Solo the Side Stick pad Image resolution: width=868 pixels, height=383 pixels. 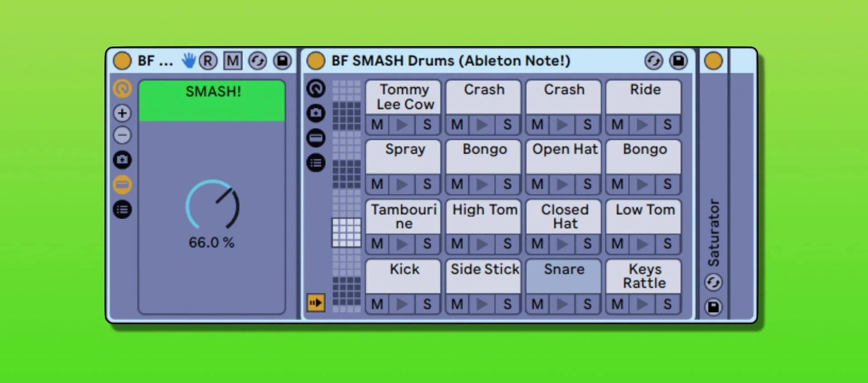[x=507, y=304]
